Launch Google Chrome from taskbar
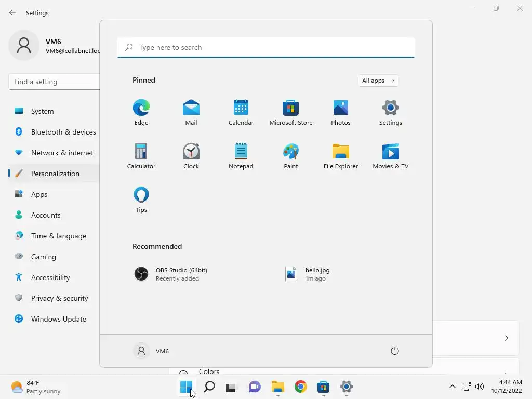The height and width of the screenshot is (399, 532). (x=301, y=387)
